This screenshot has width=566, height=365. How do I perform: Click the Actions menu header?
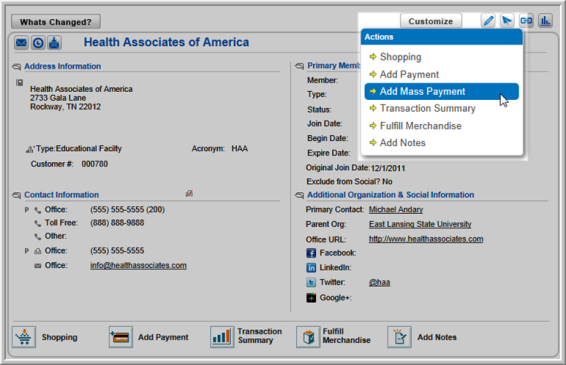click(x=441, y=37)
